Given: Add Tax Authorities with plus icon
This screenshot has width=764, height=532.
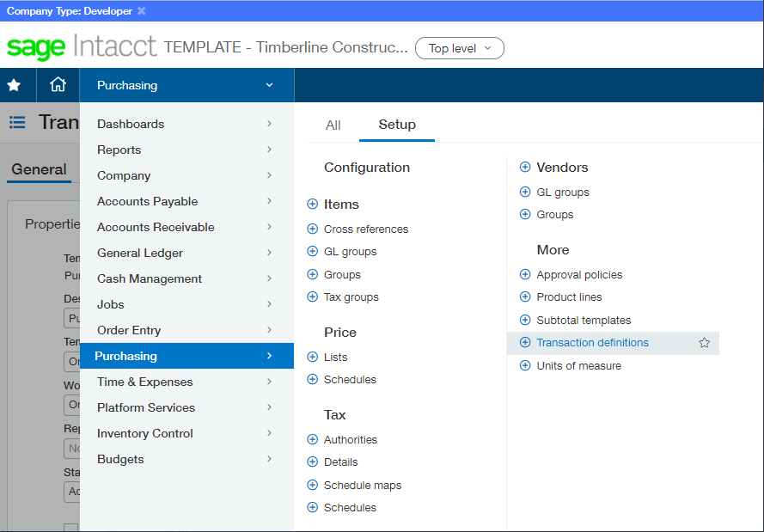Looking at the screenshot, I should [x=312, y=439].
